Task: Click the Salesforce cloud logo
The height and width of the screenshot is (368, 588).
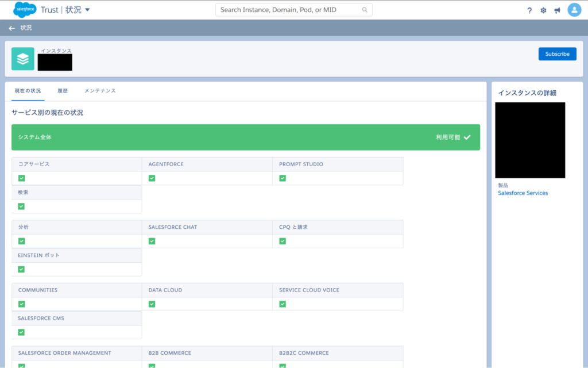Action: pyautogui.click(x=25, y=9)
